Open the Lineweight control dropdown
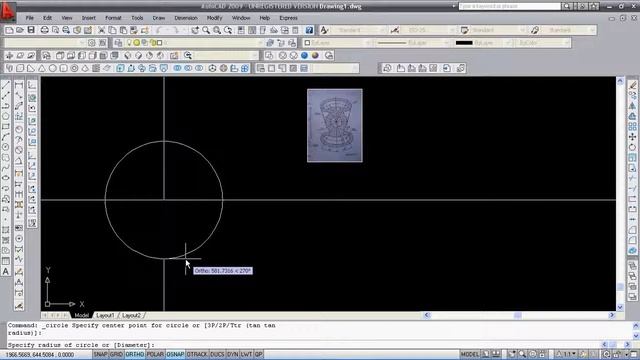This screenshot has height=360, width=640. pos(483,43)
